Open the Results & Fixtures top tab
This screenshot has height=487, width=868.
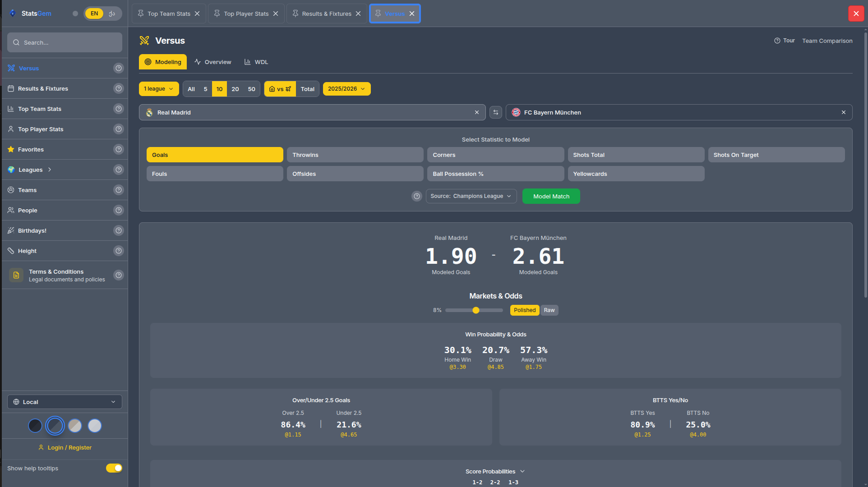pyautogui.click(x=326, y=14)
